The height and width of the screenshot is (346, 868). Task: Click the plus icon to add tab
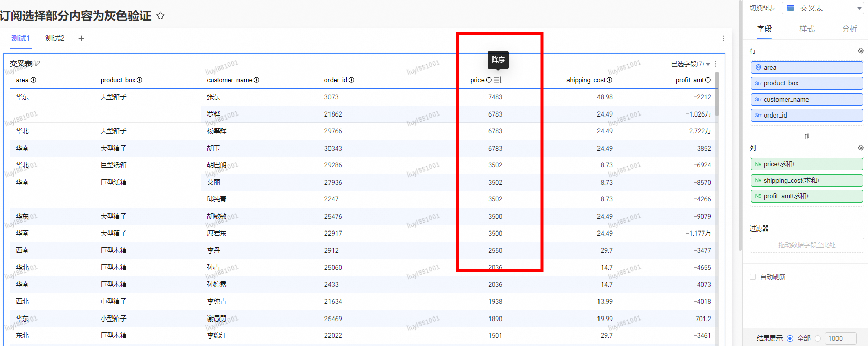[81, 38]
